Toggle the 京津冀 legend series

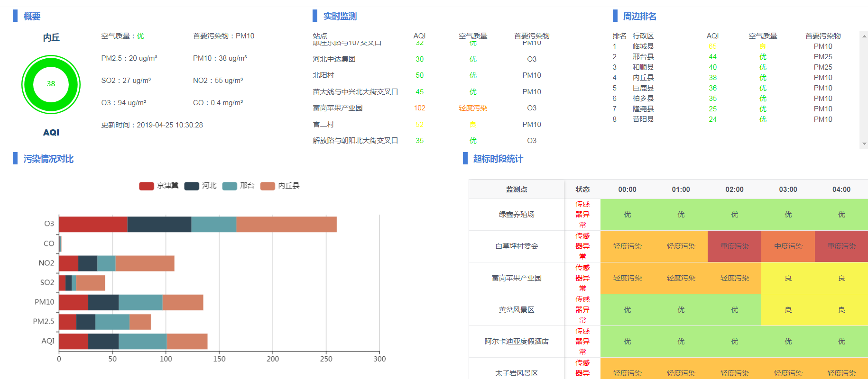click(x=158, y=186)
